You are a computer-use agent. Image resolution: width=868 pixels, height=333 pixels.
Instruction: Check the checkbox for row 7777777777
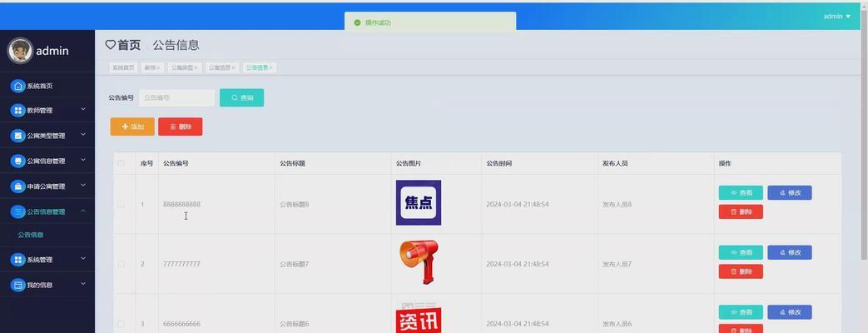point(122,264)
